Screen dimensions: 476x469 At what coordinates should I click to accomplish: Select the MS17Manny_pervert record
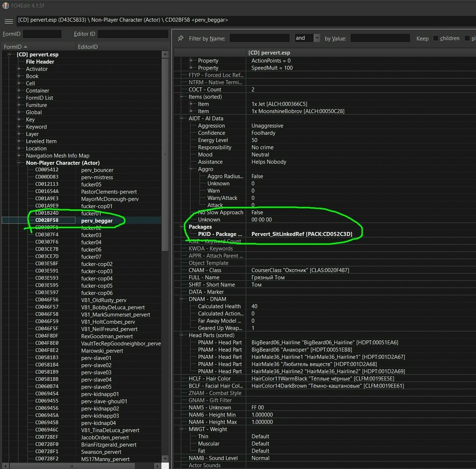click(x=105, y=459)
